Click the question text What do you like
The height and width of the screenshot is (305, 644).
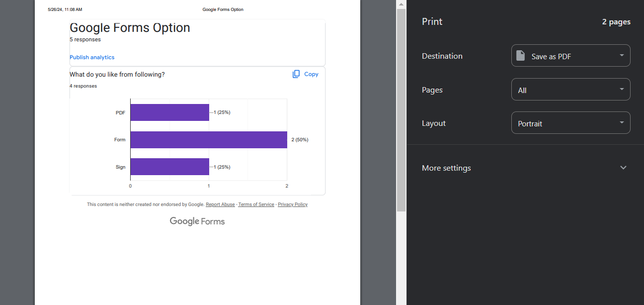117,75
